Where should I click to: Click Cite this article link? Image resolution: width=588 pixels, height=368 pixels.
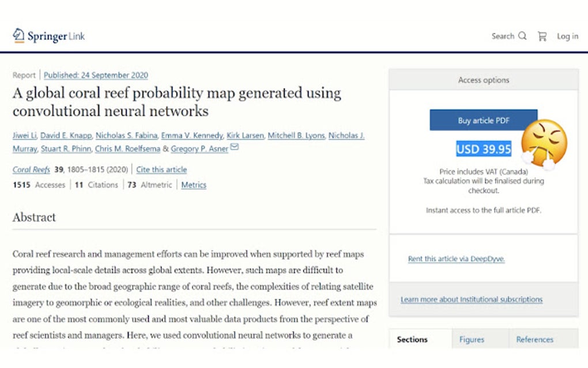click(x=161, y=170)
